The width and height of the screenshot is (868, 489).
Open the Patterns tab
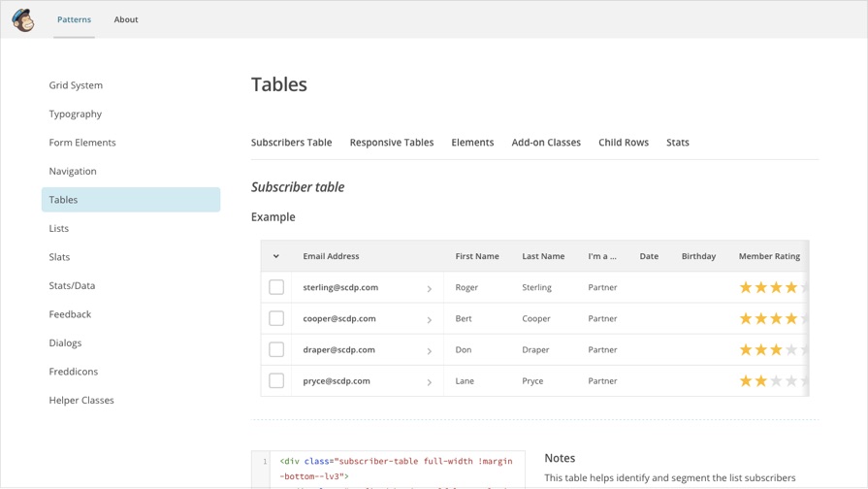coord(74,19)
